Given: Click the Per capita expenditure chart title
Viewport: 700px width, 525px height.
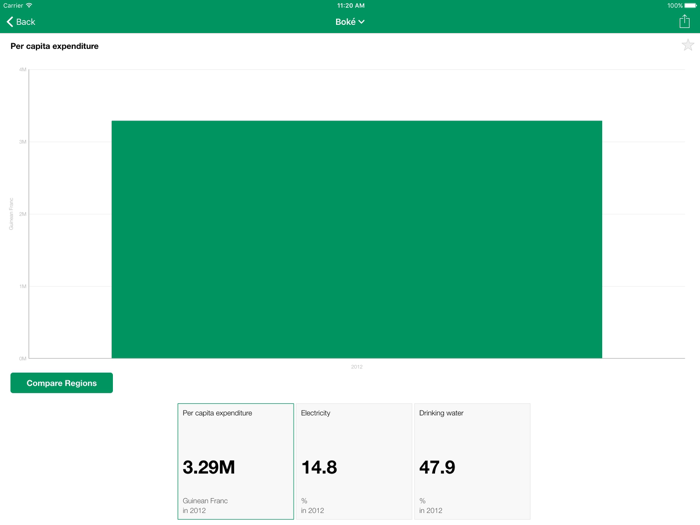Looking at the screenshot, I should [x=54, y=46].
